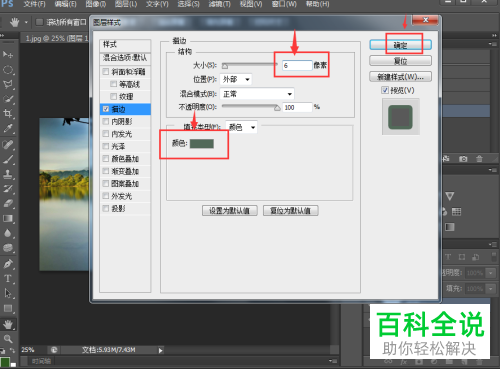Select the Move tool
The height and width of the screenshot is (369, 500).
tap(8, 54)
